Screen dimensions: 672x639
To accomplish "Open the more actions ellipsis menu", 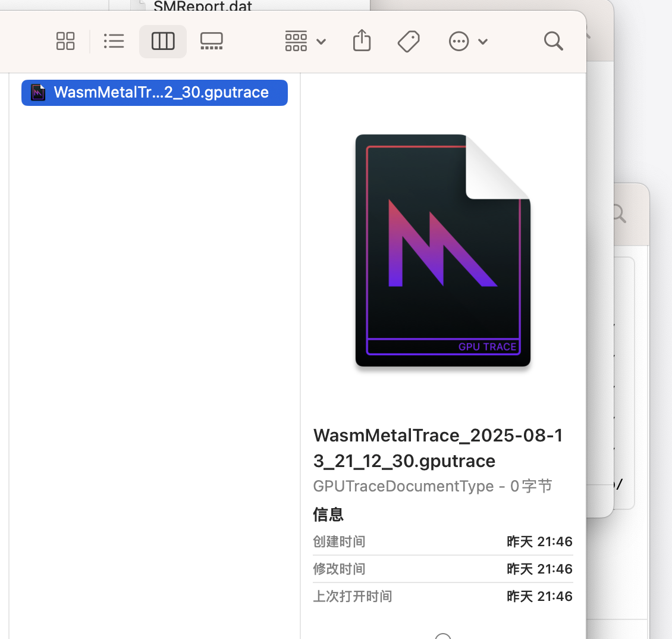I will 459,42.
